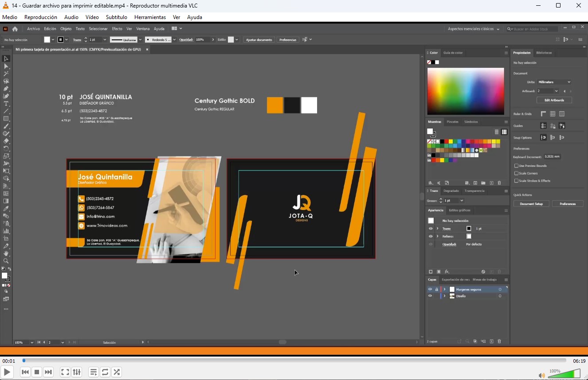Select the Pen tool
The width and height of the screenshot is (588, 380).
point(6,89)
